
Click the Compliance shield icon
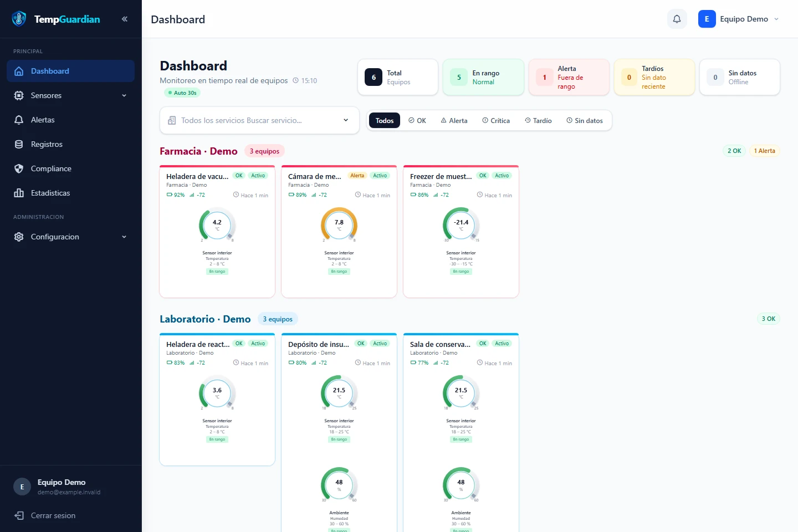(x=19, y=168)
